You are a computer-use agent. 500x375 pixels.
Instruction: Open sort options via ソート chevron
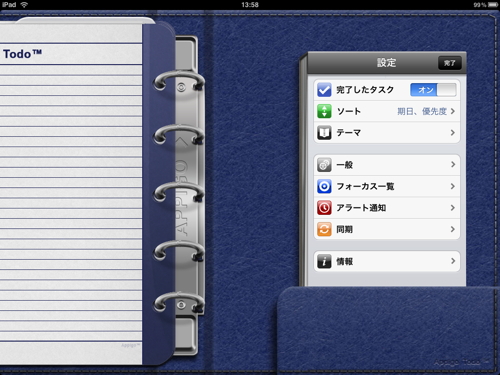[453, 111]
